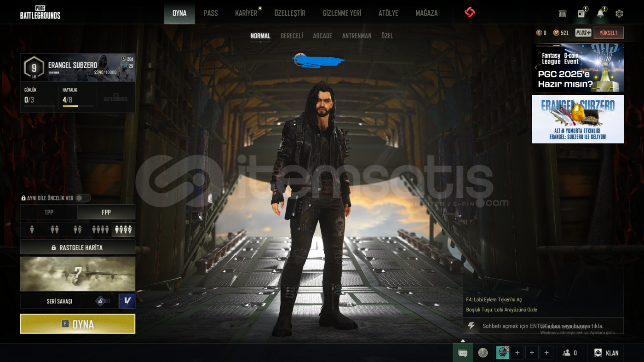Select the DERECELİ game mode tab
Image resolution: width=644 pixels, height=362 pixels.
[x=292, y=36]
